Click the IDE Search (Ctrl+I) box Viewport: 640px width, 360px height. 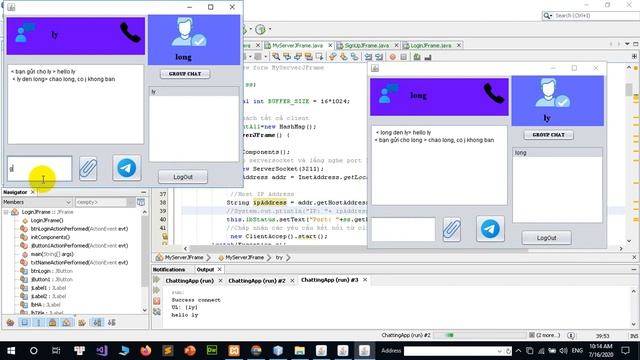pos(590,16)
